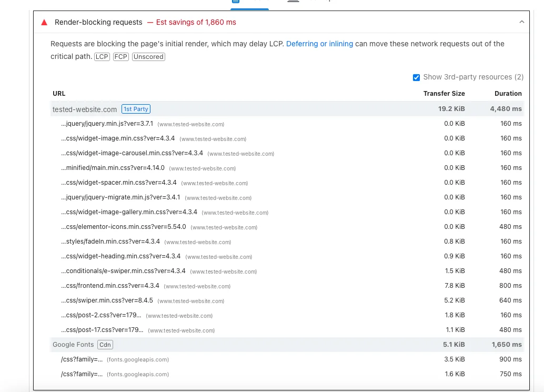Open the widget-image-carousel.min.css URL
Screen dimensions: 544x392
pyautogui.click(x=132, y=153)
